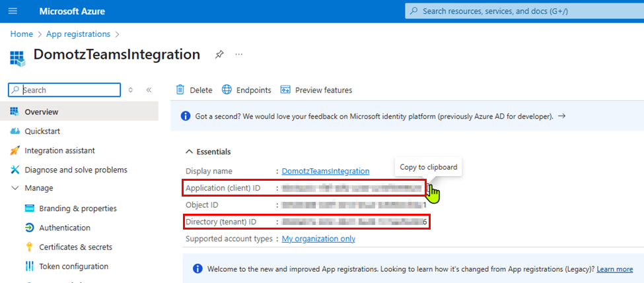Click the Application (client) ID label
The width and height of the screenshot is (644, 283).
coord(225,188)
